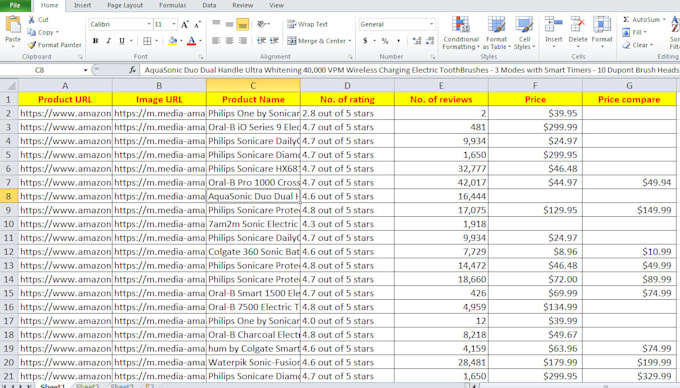680x388 pixels.
Task: Apply the borders icon to the cell
Action: tap(147, 41)
